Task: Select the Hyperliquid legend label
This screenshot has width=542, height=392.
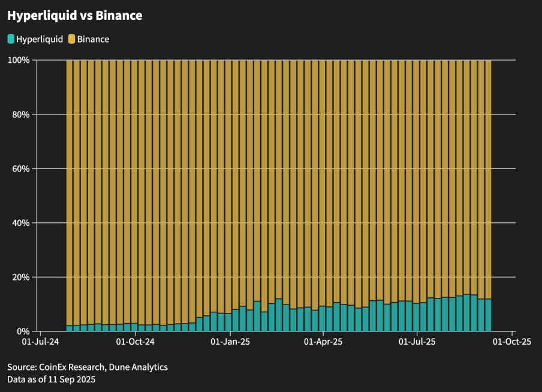Action: [40, 40]
